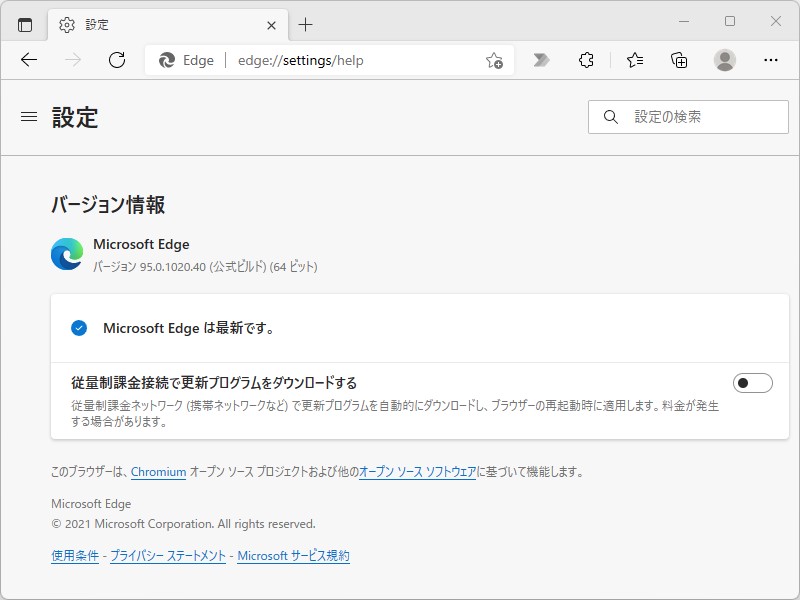Open the settings hamburger menu
This screenshot has height=600, width=800.
coord(28,117)
